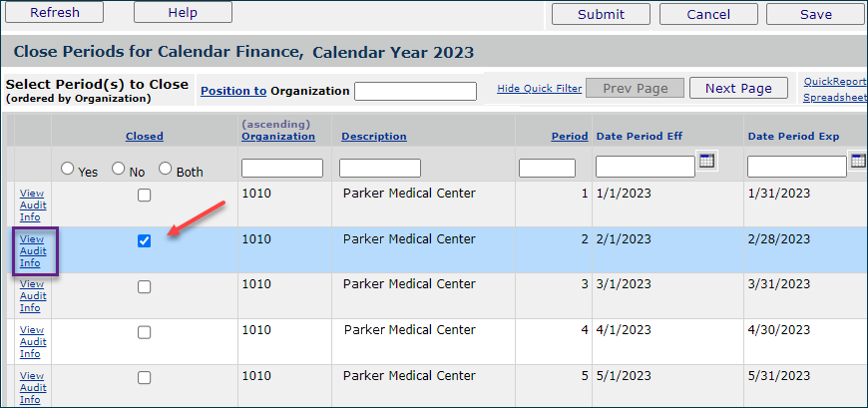
Task: Select the No radio button filter
Action: pos(118,169)
